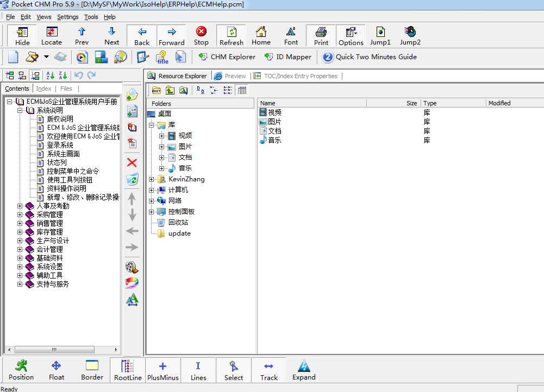Click the Hide toolbar button
Image resolution: width=544 pixels, height=392 pixels.
[x=22, y=36]
